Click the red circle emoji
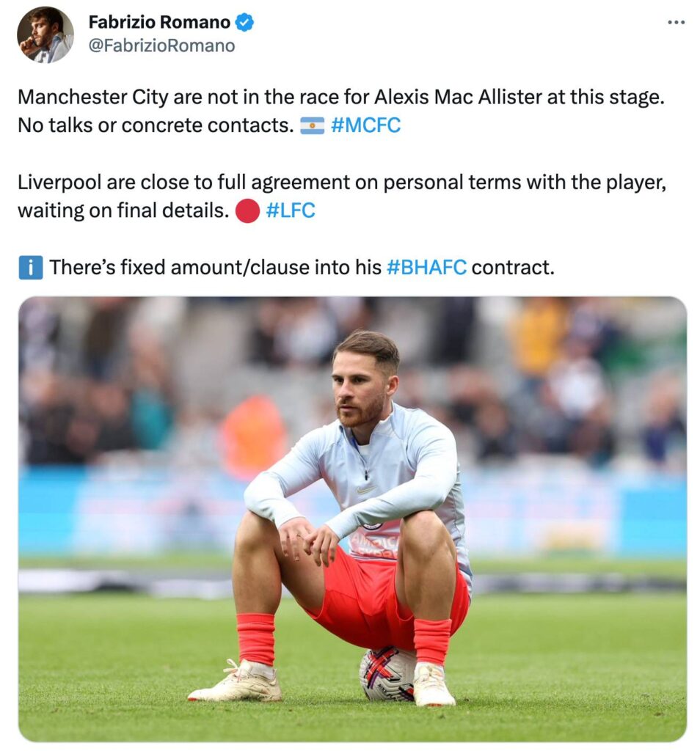The height and width of the screenshot is (751, 700). (x=248, y=212)
